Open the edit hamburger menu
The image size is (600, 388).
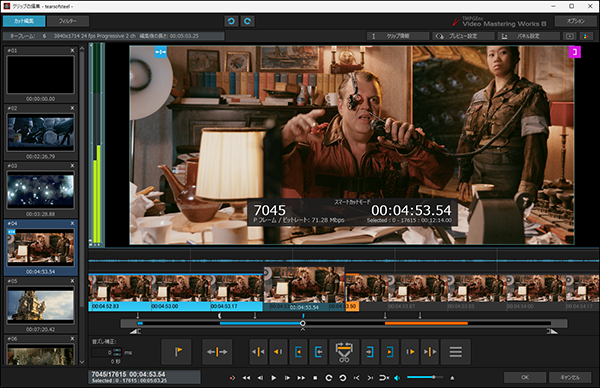click(x=455, y=352)
